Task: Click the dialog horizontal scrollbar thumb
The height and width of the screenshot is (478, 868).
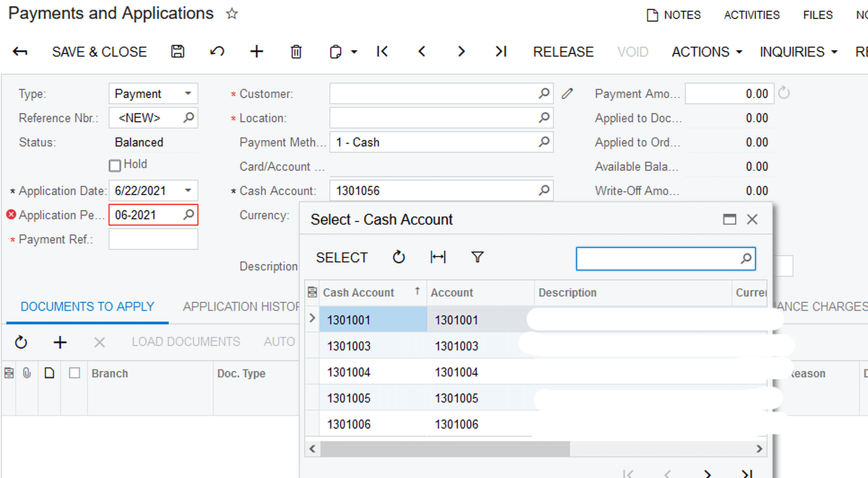Action: coord(444,449)
